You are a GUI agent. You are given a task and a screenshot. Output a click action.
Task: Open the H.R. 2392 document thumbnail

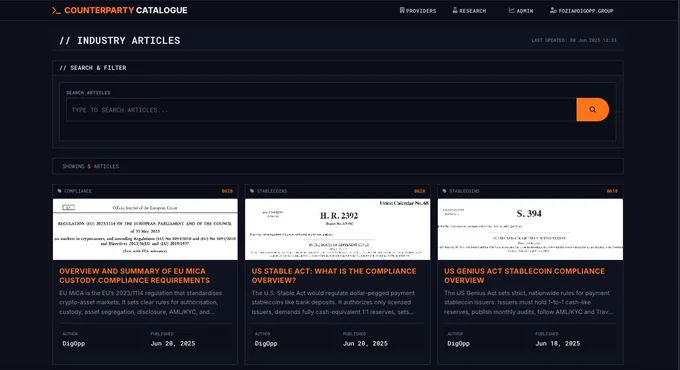click(337, 229)
